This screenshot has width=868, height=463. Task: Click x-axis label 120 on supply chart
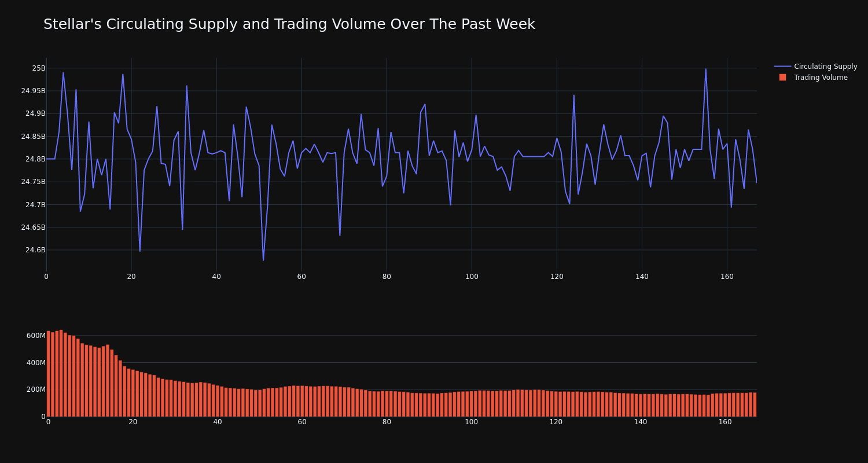(x=557, y=277)
